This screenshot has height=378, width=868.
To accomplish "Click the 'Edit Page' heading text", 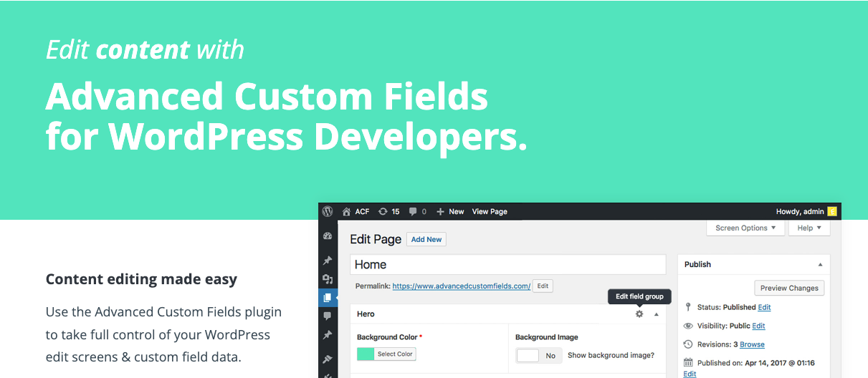I will coord(376,239).
